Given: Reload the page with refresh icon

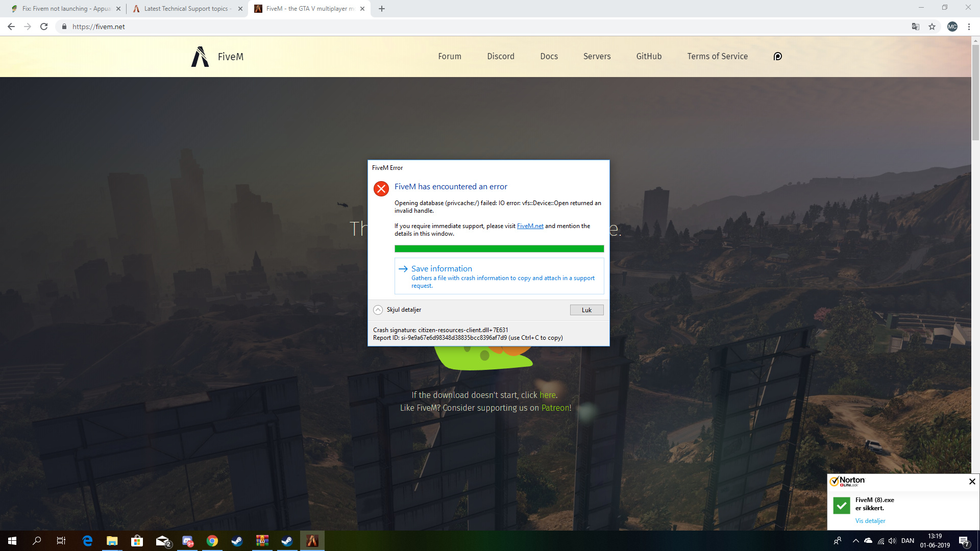Looking at the screenshot, I should pos(44,27).
